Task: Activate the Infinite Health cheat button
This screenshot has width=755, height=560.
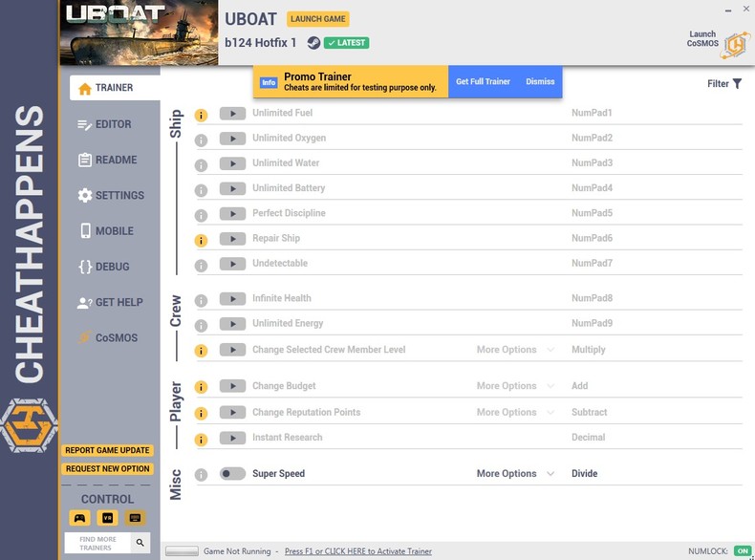Action: [232, 299]
